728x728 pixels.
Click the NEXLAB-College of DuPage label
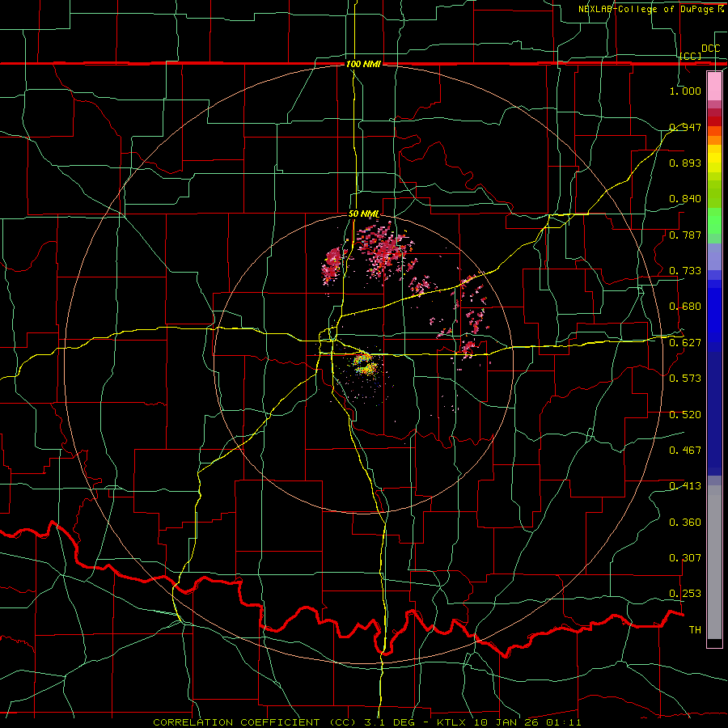650,9
